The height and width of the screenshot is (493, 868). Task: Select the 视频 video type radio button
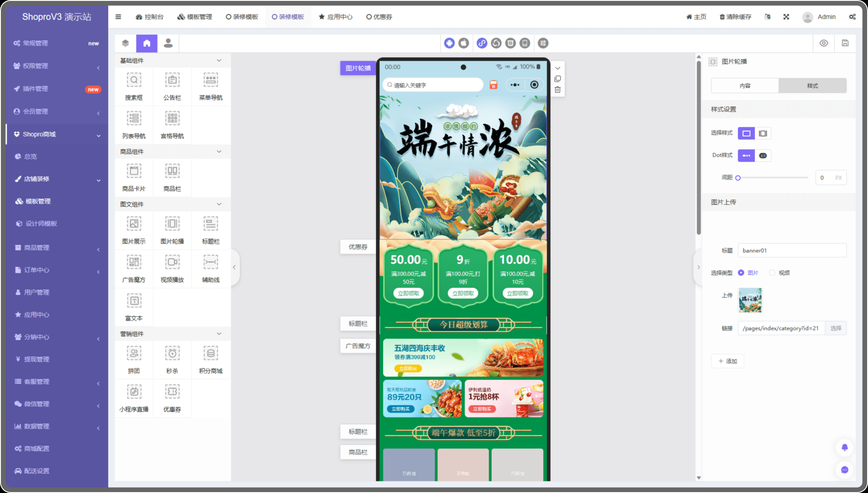coord(772,273)
